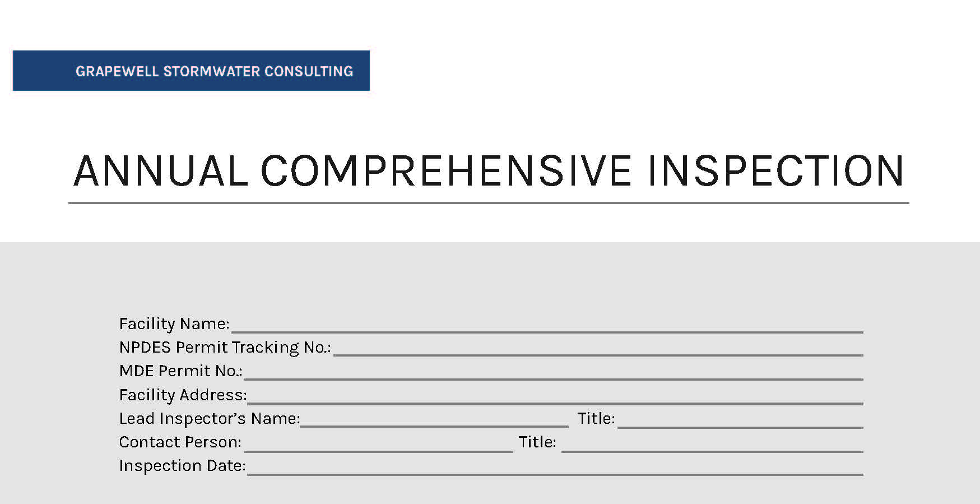Select Title field beside Contact Person

712,443
